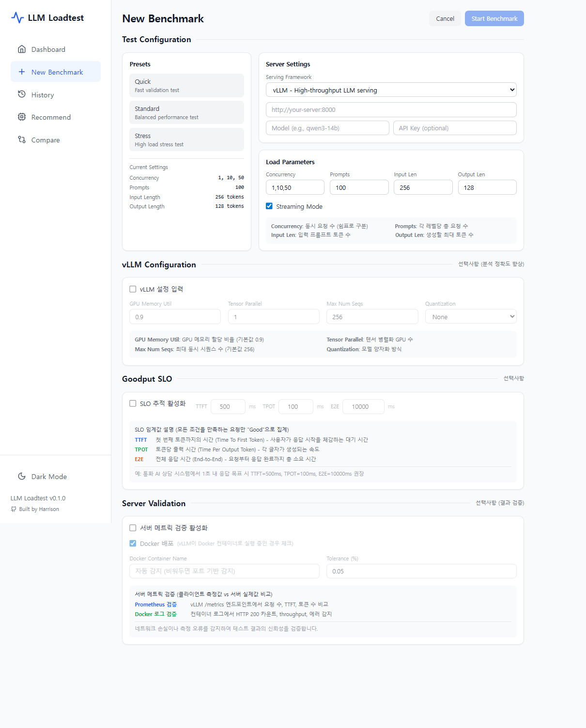Open the Serving Framework dropdown
The height and width of the screenshot is (728, 586).
391,90
